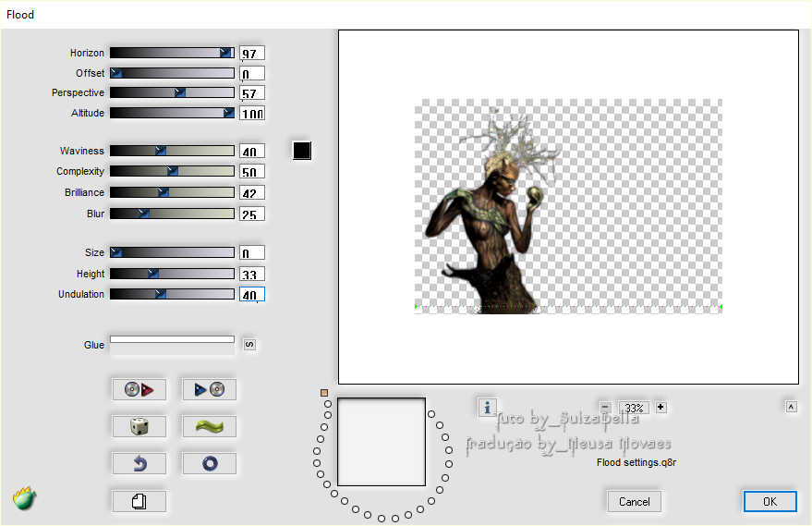Image resolution: width=812 pixels, height=526 pixels.
Task: Confirm with the OK button
Action: (x=770, y=501)
